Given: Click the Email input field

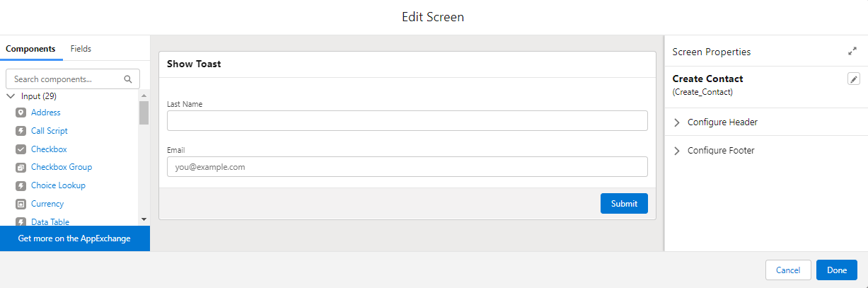Looking at the screenshot, I should coord(407,167).
